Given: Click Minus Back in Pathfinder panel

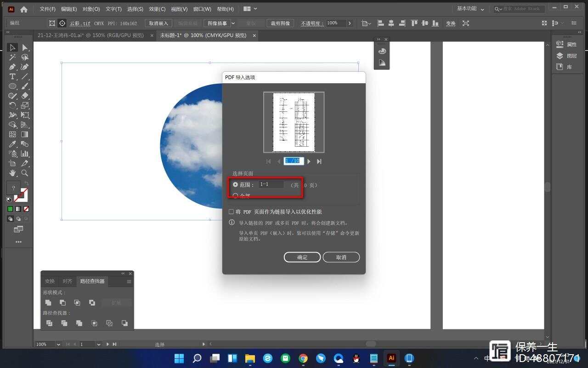Looking at the screenshot, I should 124,323.
